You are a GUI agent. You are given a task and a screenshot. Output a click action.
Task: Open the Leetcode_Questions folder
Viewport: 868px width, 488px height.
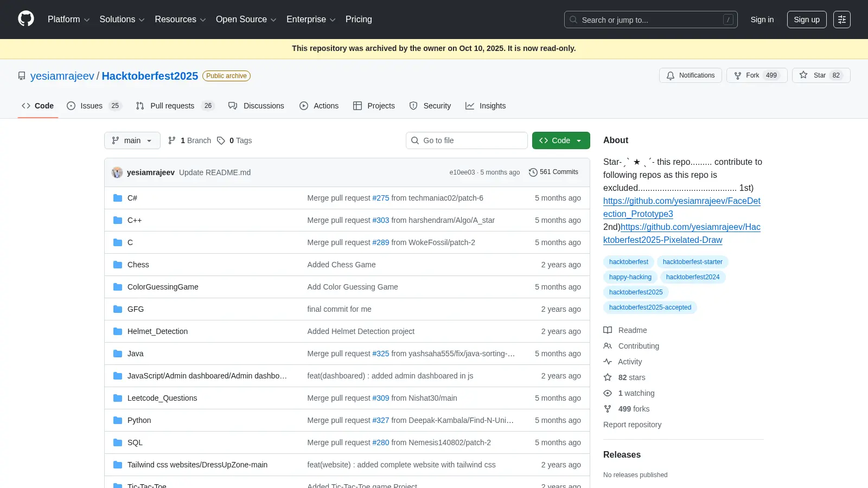tap(162, 398)
